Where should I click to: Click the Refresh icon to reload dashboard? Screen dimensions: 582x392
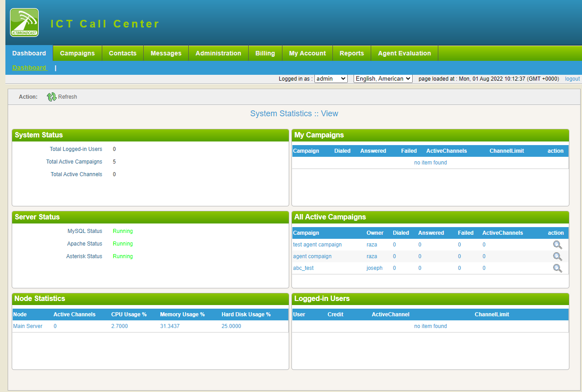pos(52,96)
